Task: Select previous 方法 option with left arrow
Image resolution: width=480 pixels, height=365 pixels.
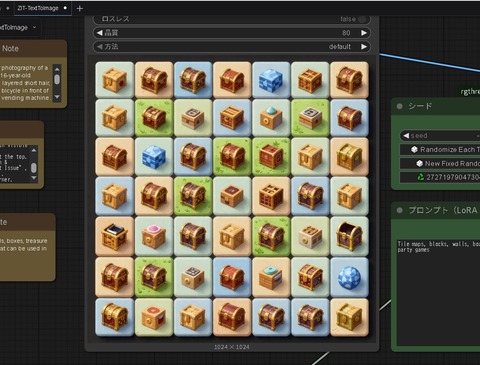Action: (x=99, y=47)
